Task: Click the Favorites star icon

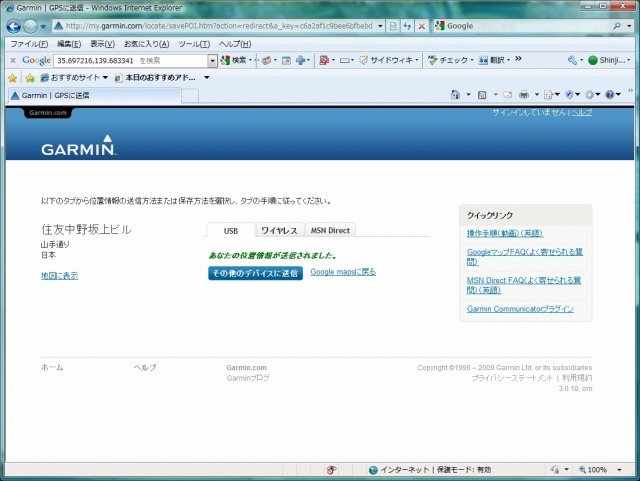Action: tap(13, 78)
